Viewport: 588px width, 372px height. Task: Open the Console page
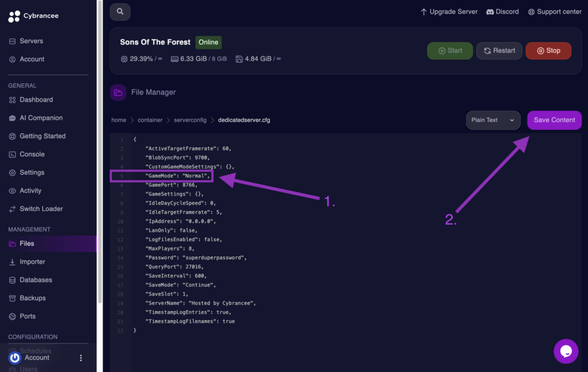[x=32, y=154]
